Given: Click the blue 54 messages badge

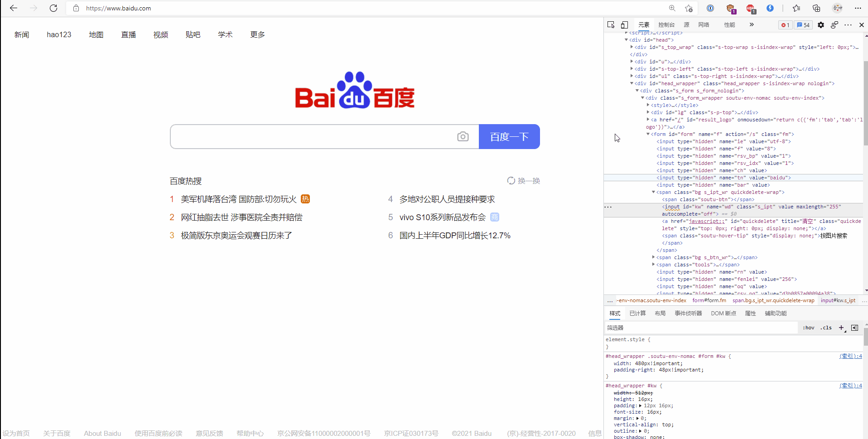Looking at the screenshot, I should point(803,25).
